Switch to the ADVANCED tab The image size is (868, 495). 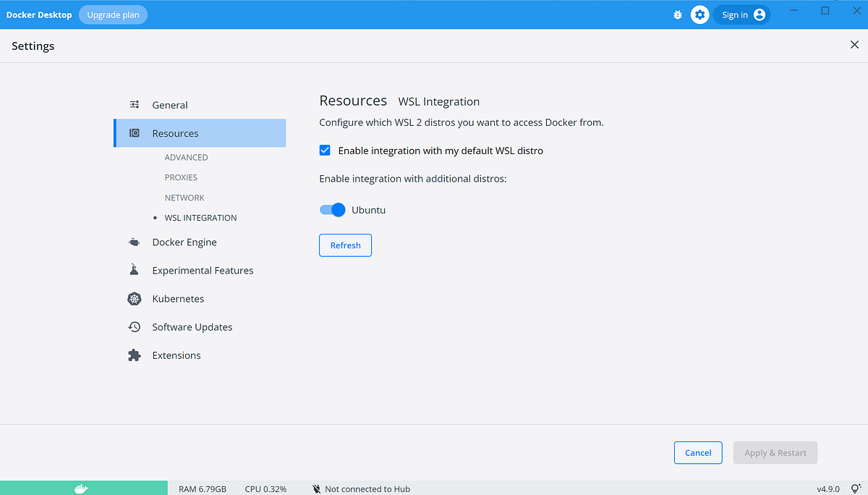pyautogui.click(x=186, y=157)
